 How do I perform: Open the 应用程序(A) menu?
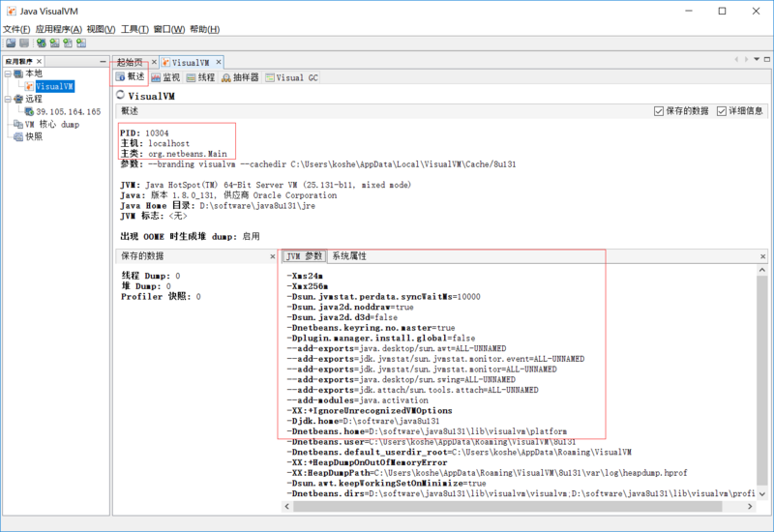tap(58, 29)
